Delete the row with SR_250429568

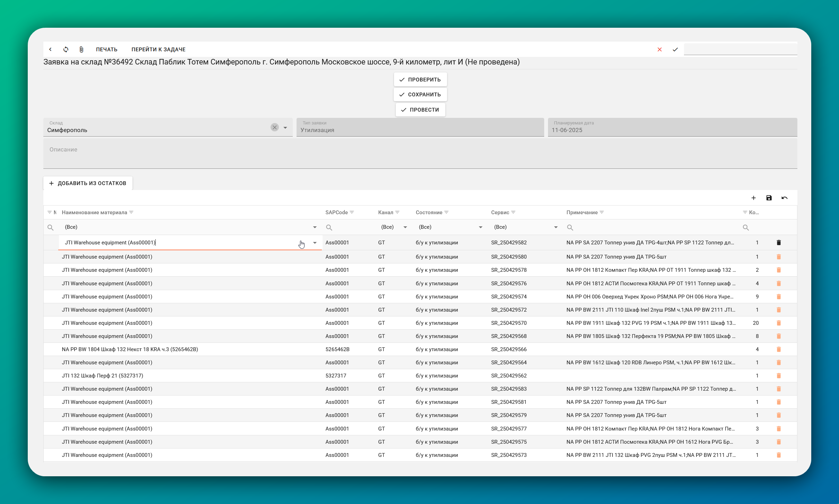(779, 336)
